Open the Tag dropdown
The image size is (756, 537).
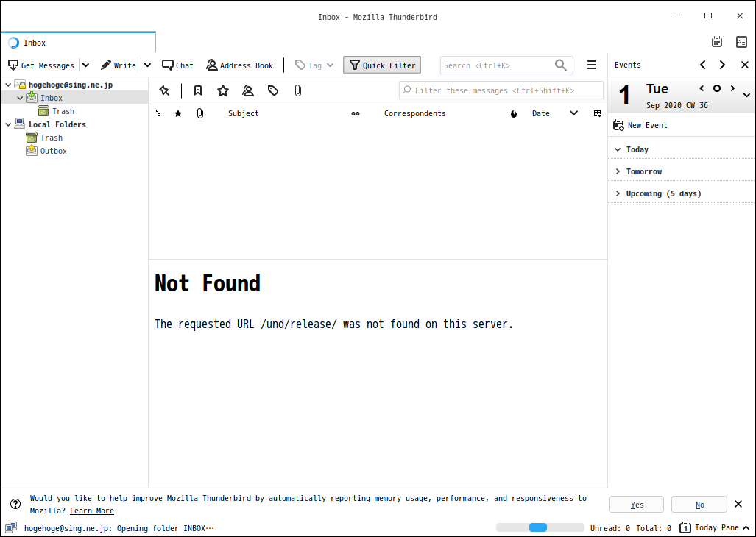(314, 65)
